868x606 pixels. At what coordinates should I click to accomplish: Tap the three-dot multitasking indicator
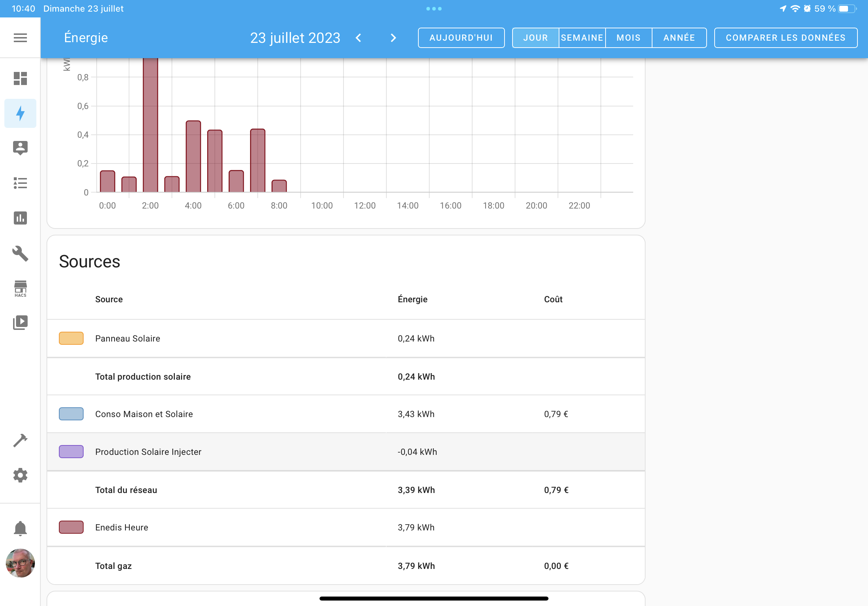click(x=434, y=8)
